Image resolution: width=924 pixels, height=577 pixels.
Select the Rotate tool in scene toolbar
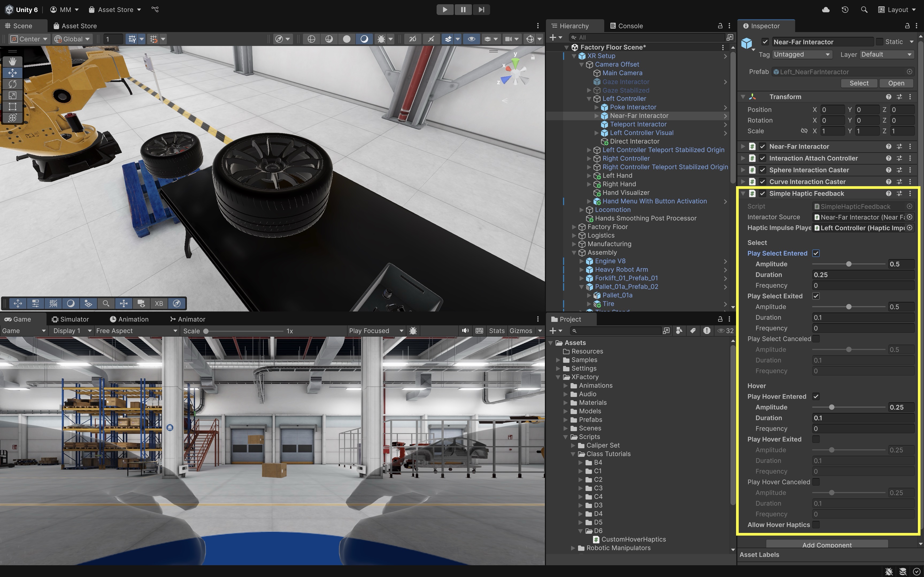pos(12,84)
